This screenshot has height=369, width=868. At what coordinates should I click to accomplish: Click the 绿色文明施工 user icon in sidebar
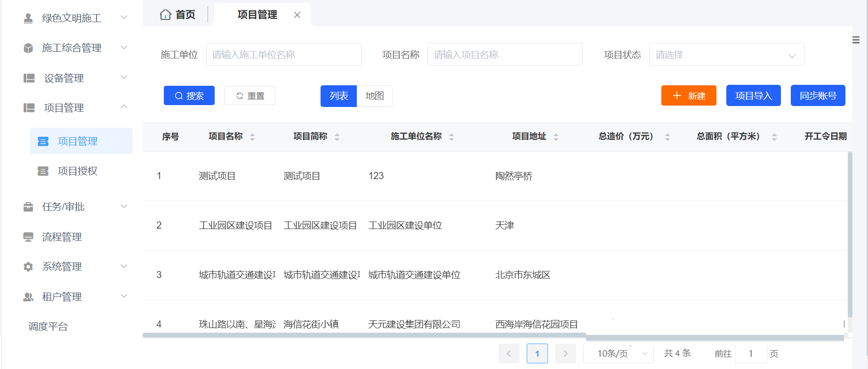(x=28, y=18)
